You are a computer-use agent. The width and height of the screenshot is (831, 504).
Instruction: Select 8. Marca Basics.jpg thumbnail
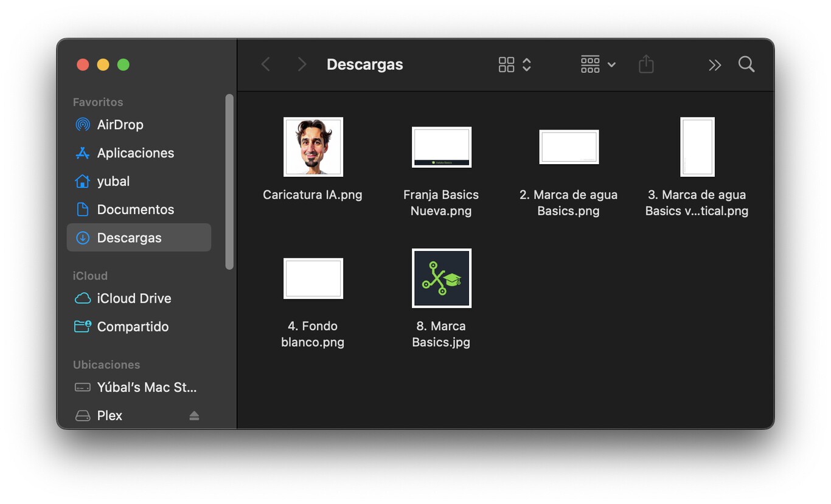click(442, 278)
